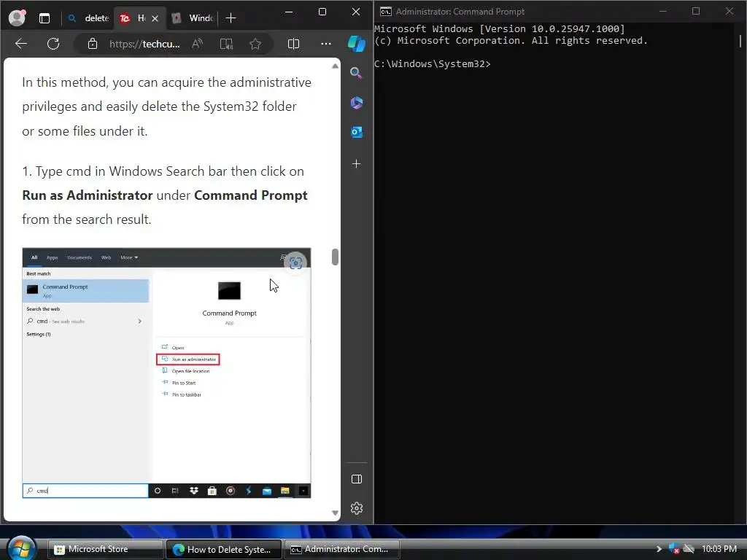Switch to Microsoft Store taskbar button
747x560 pixels.
(x=105, y=549)
